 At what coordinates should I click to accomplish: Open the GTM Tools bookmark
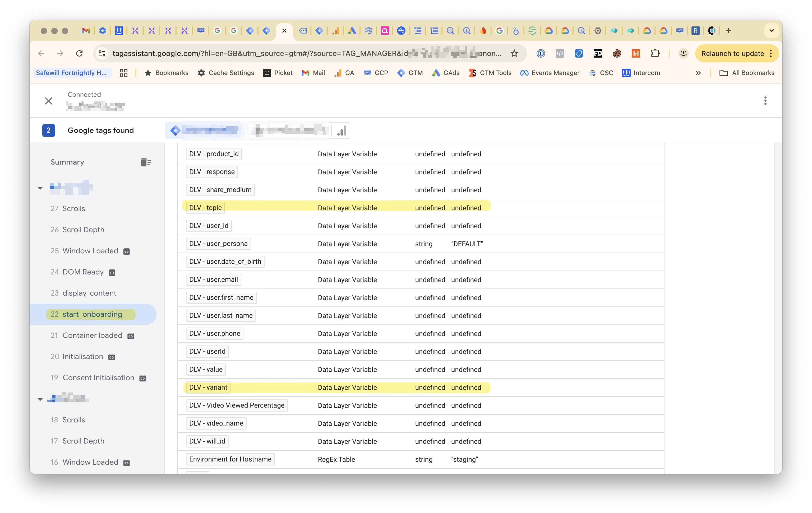490,73
